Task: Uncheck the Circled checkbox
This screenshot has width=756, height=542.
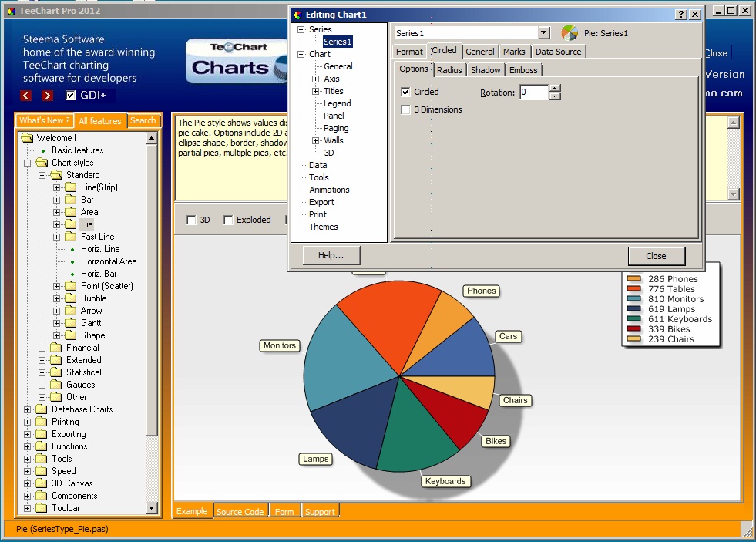Action: (x=405, y=92)
